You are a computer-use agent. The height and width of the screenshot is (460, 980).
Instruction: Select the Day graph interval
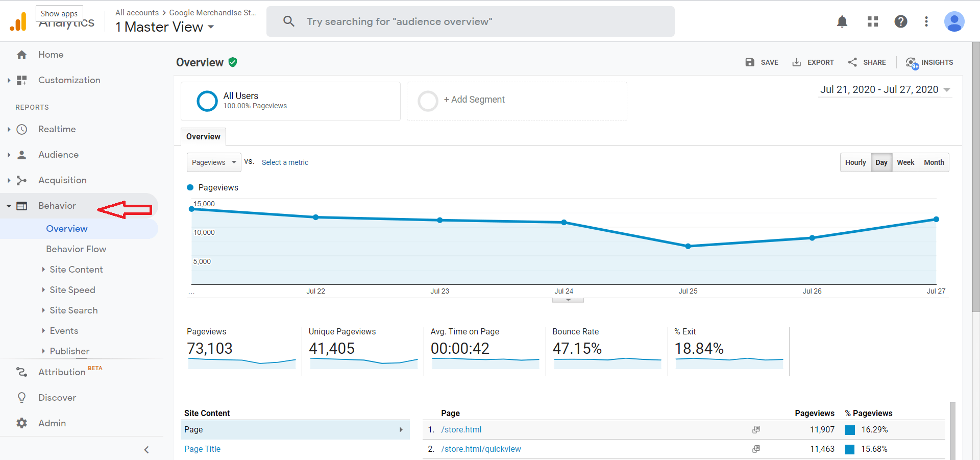coord(881,162)
